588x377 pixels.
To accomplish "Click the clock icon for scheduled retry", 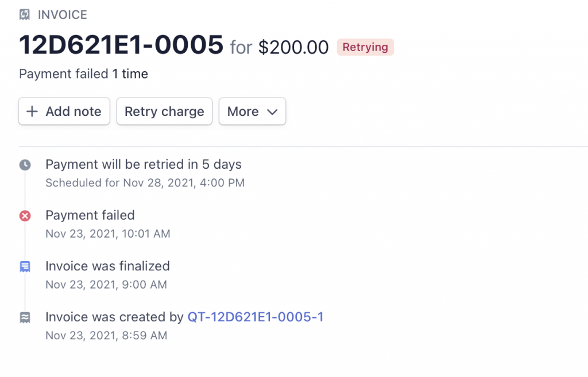I will pyautogui.click(x=25, y=165).
